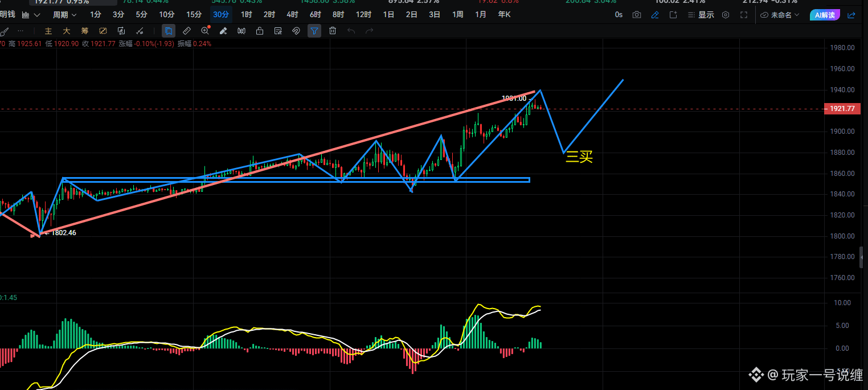Switch to the 1月 timeframe

tap(481, 15)
